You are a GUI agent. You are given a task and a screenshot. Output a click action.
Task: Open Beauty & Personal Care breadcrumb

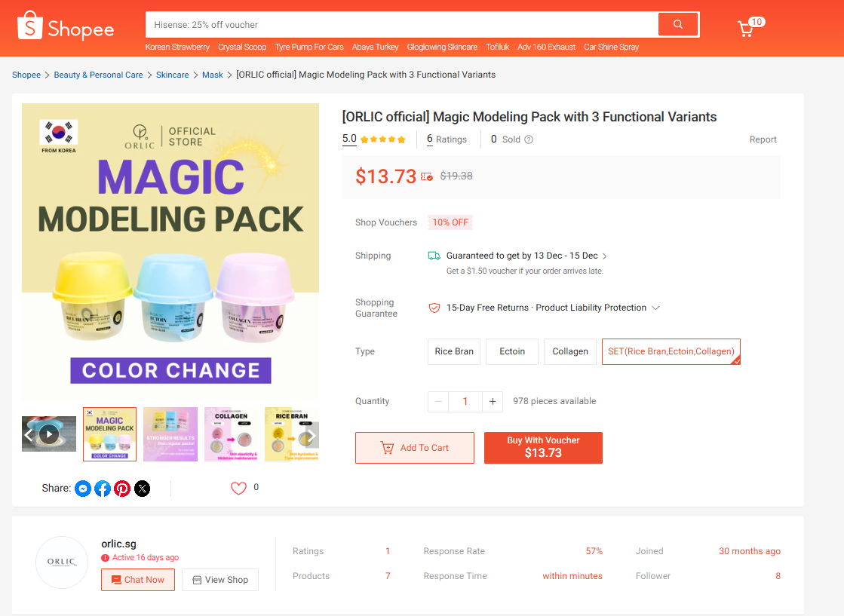(98, 75)
